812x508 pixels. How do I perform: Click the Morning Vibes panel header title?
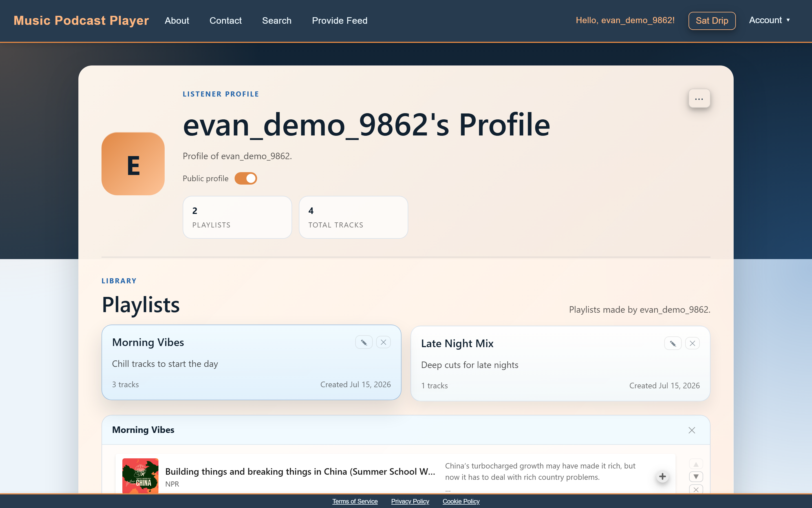click(143, 430)
